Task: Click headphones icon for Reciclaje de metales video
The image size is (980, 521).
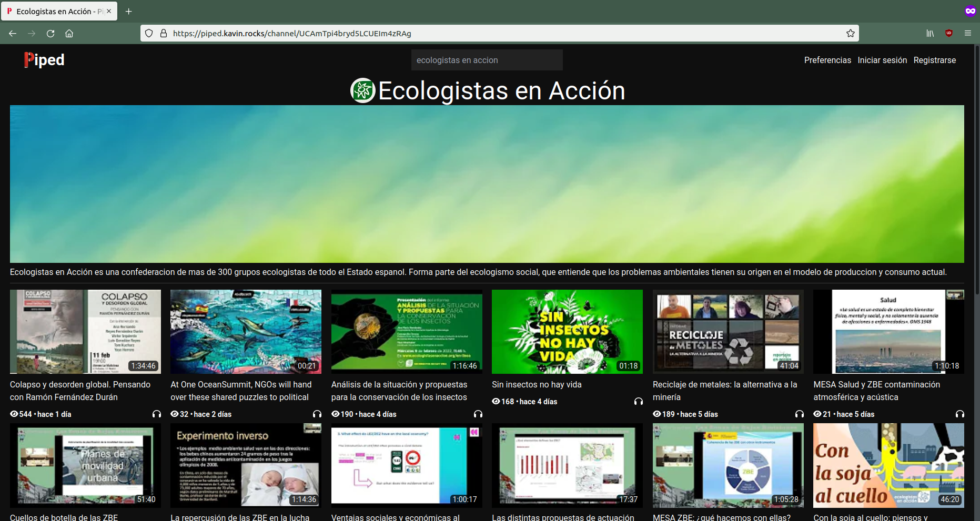Action: tap(799, 414)
